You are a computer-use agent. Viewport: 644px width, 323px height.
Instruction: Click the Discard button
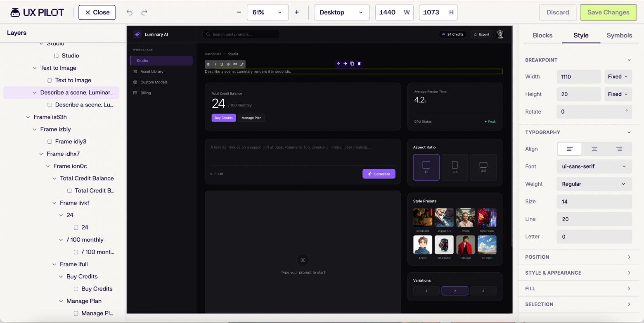558,12
